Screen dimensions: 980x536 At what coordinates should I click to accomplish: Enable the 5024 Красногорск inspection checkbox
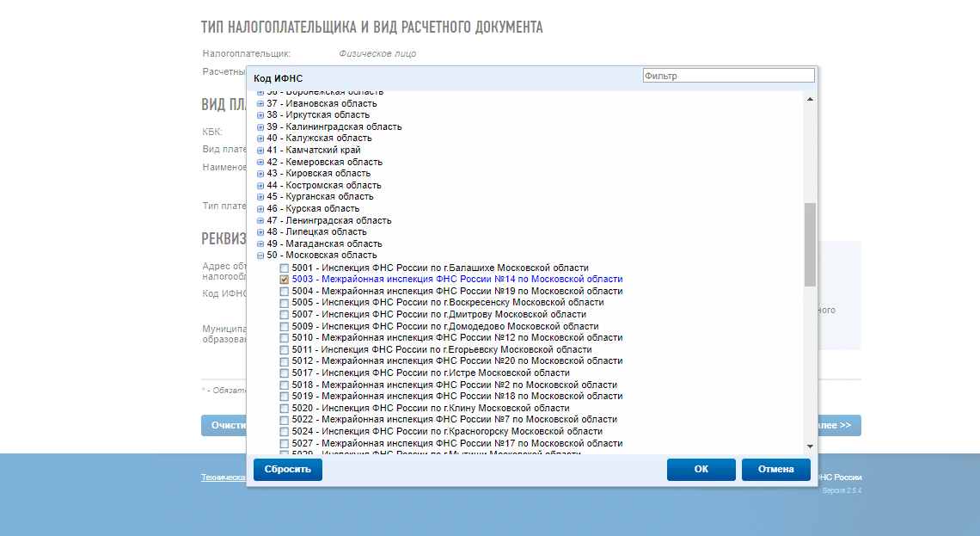[x=285, y=432]
